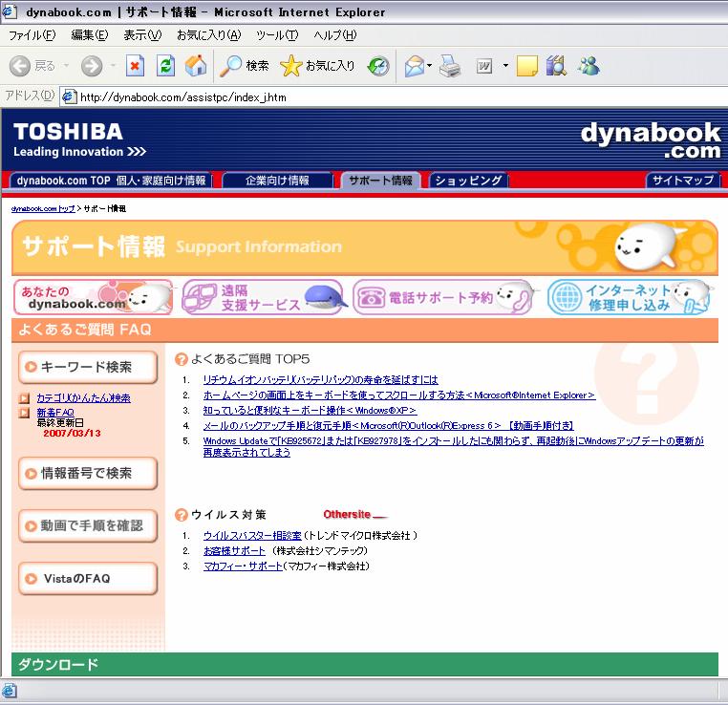Open the Research books icon
This screenshot has width=728, height=705.
coord(556,66)
